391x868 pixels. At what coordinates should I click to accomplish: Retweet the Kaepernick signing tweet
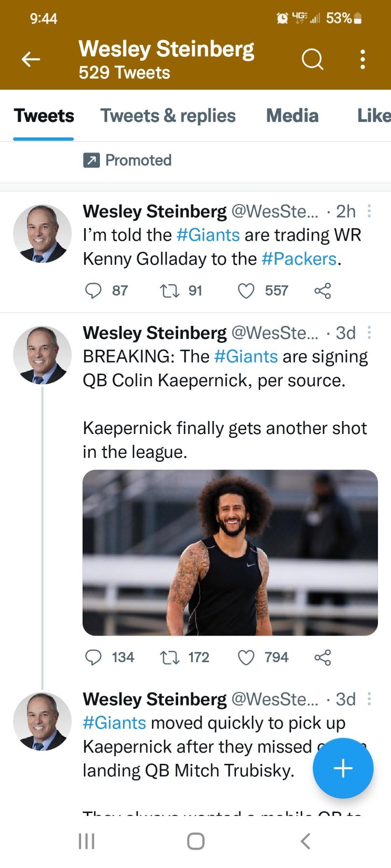169,657
